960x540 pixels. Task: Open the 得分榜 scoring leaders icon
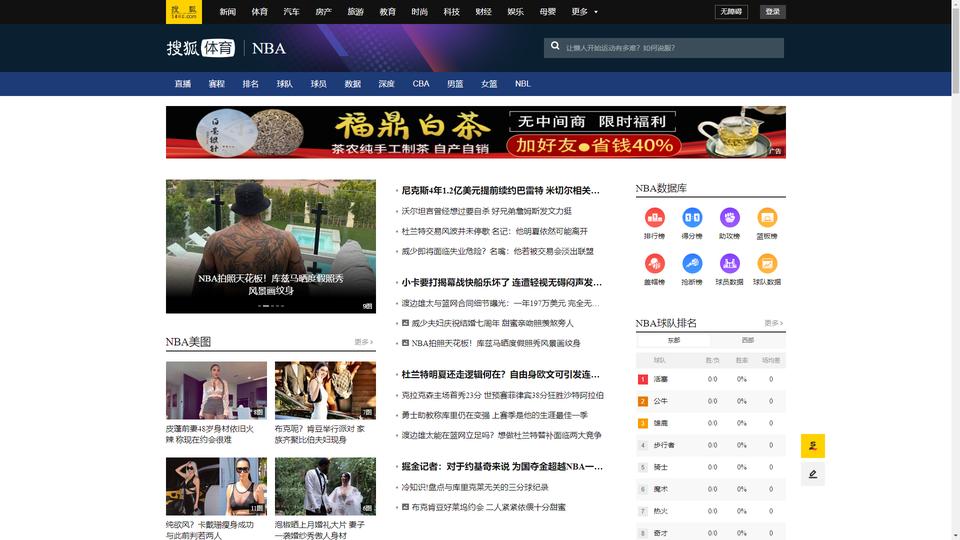click(692, 217)
